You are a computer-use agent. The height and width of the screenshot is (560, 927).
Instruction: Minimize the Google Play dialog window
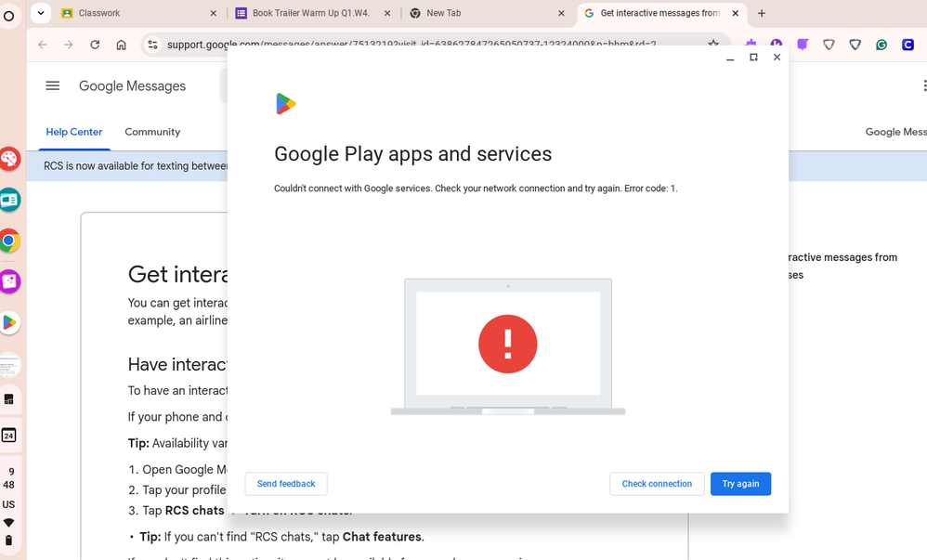click(x=730, y=58)
